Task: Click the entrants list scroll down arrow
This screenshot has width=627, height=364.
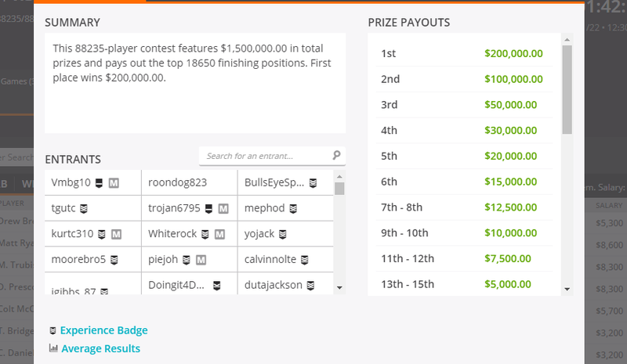Action: [339, 287]
